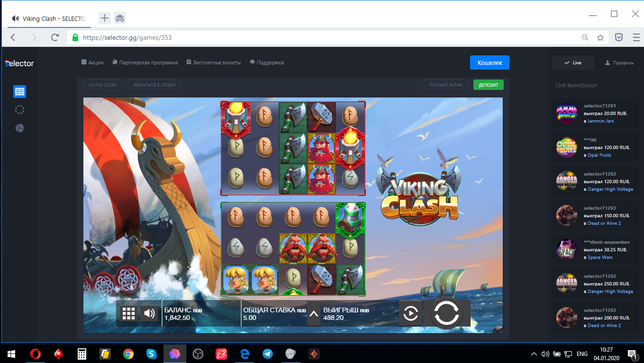
Task: Open the Кошелек wallet button
Action: pos(490,62)
